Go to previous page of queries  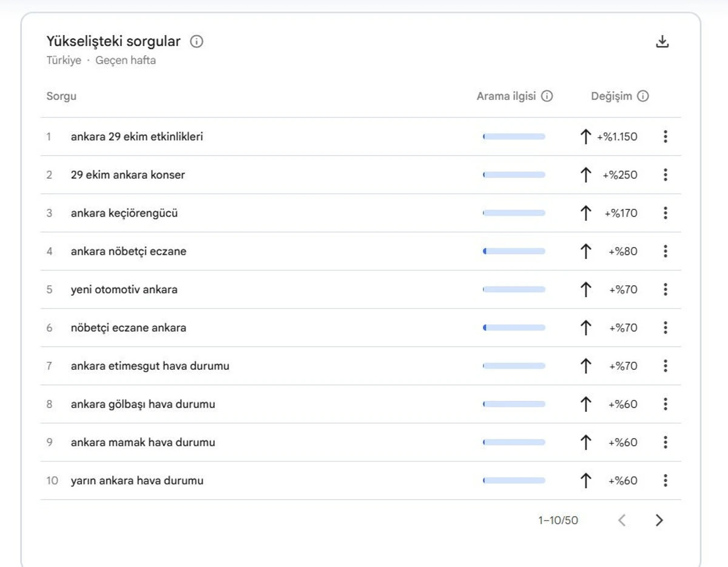tap(622, 520)
